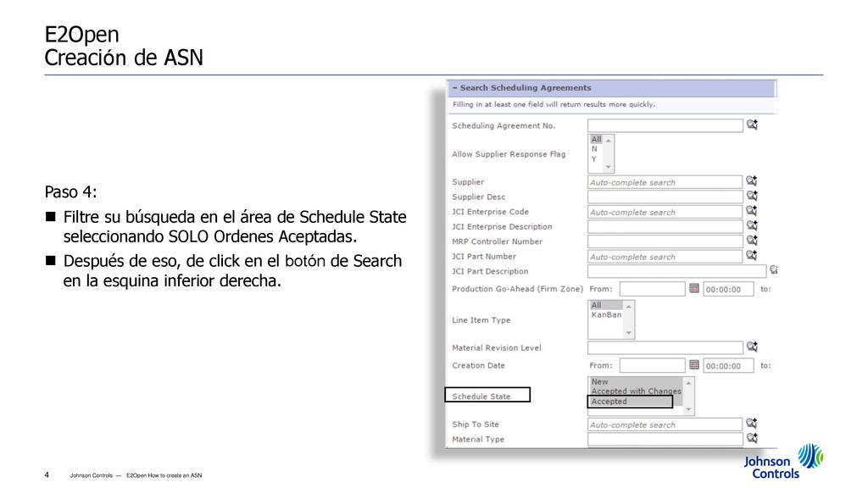
Task: Click the MRP Controller Number field
Action: [665, 241]
